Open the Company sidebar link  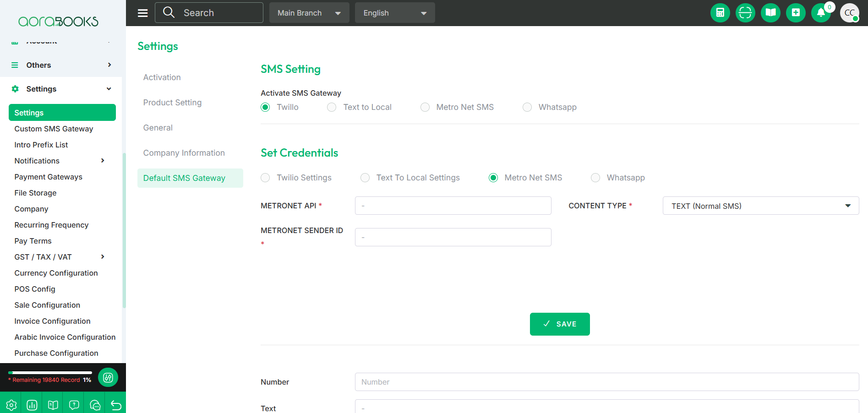31,209
